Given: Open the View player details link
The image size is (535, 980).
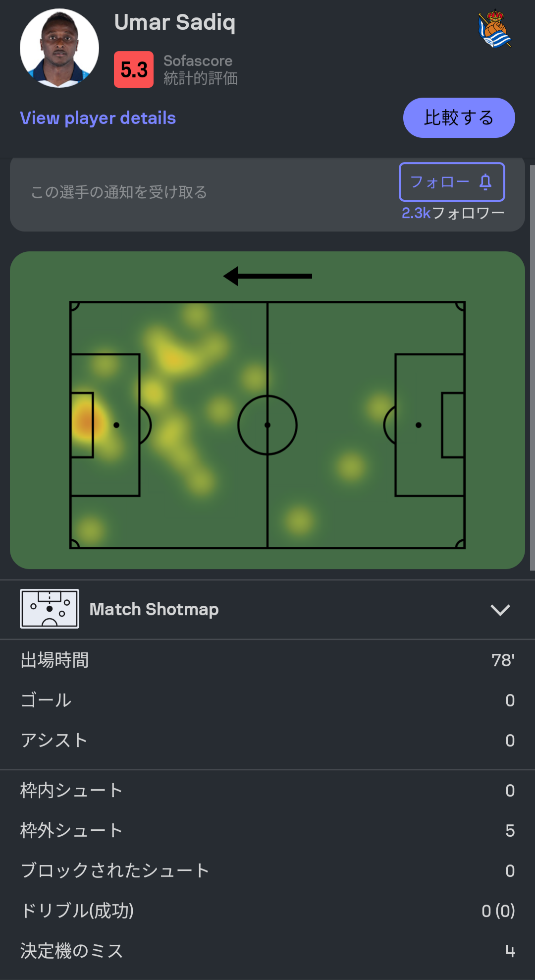Looking at the screenshot, I should [98, 118].
